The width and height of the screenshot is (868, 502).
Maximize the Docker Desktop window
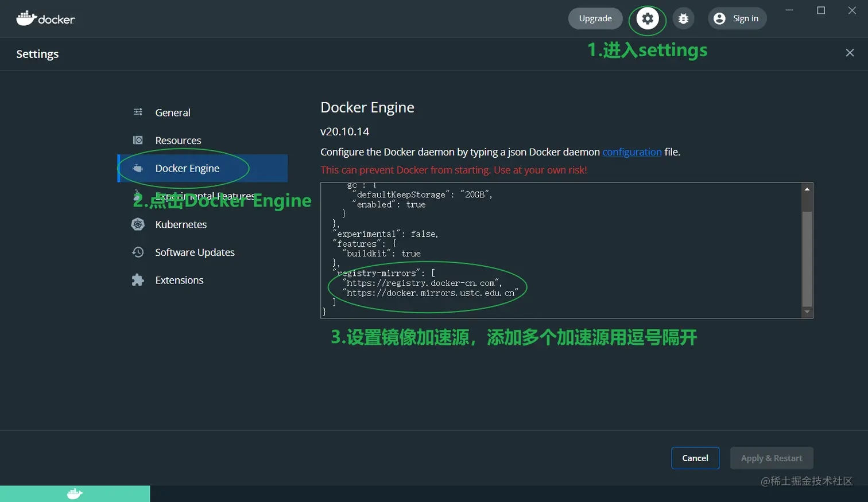point(821,10)
